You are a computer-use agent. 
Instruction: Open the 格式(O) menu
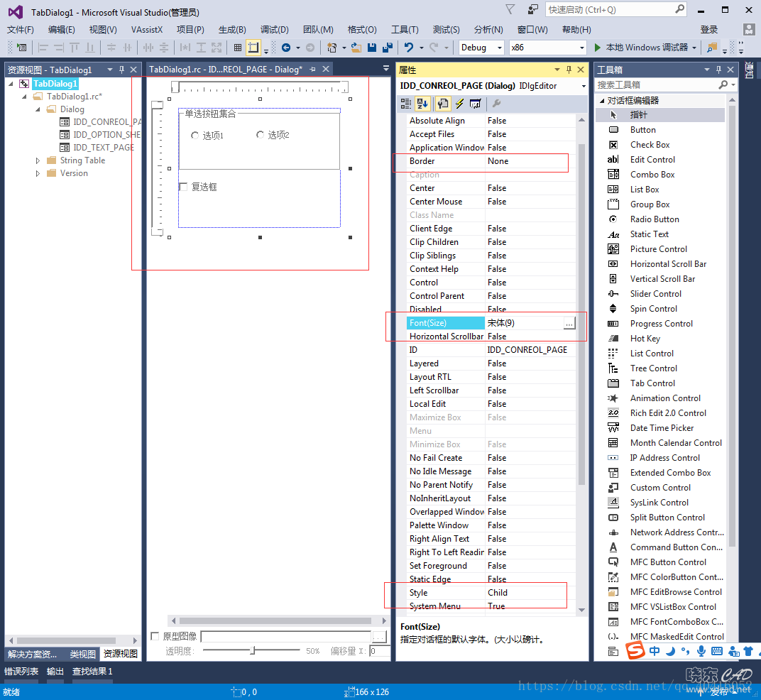362,30
